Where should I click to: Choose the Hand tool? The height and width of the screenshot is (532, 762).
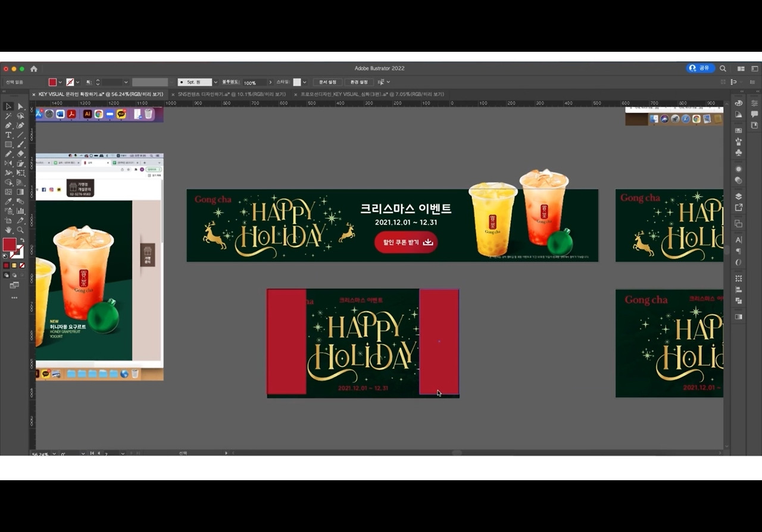point(8,230)
